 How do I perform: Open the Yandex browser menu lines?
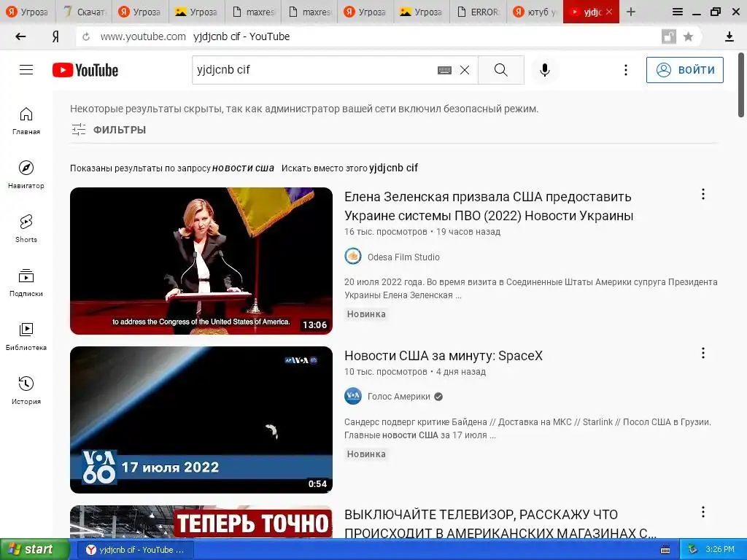[x=678, y=12]
